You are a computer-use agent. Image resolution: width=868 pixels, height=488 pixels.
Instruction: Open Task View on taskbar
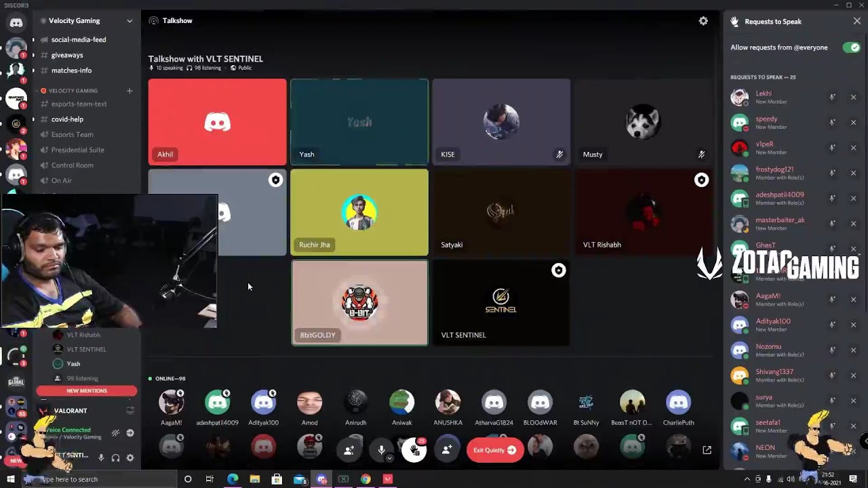click(210, 479)
